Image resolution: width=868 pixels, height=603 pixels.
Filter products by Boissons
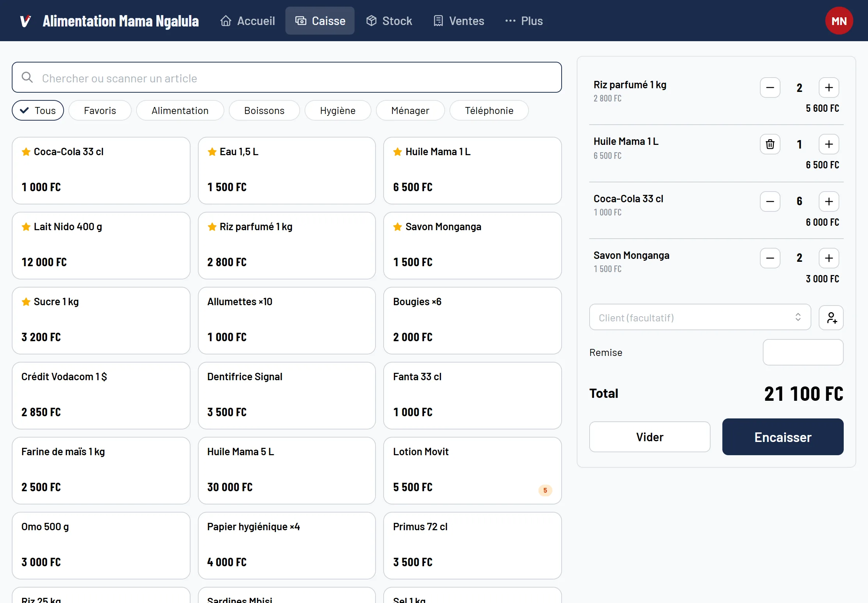pyautogui.click(x=264, y=110)
